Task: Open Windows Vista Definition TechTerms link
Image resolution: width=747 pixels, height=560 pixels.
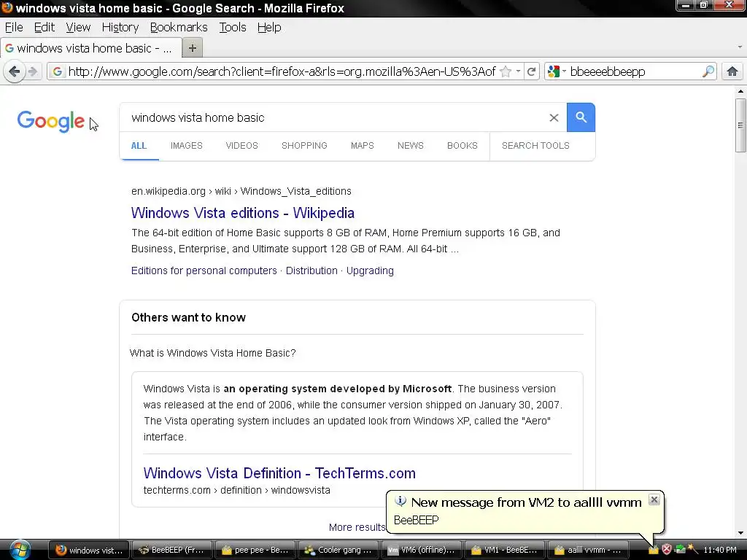Action: pyautogui.click(x=279, y=472)
